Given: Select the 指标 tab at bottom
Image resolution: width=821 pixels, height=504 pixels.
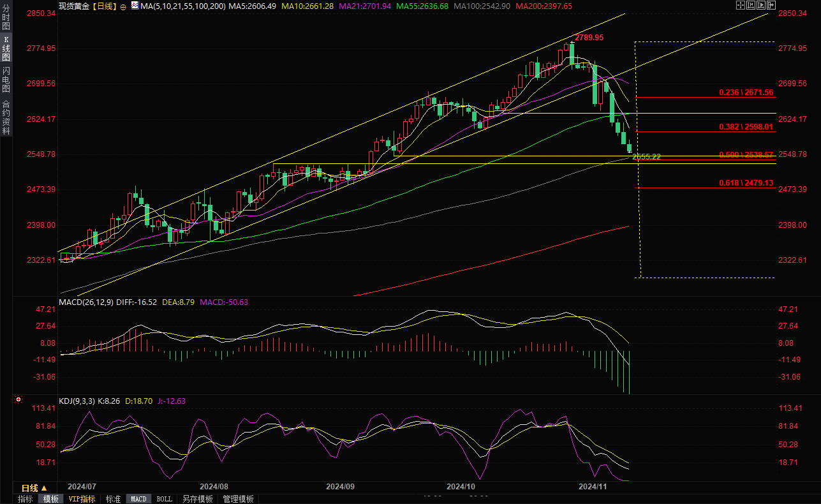Looking at the screenshot, I should click(x=26, y=499).
